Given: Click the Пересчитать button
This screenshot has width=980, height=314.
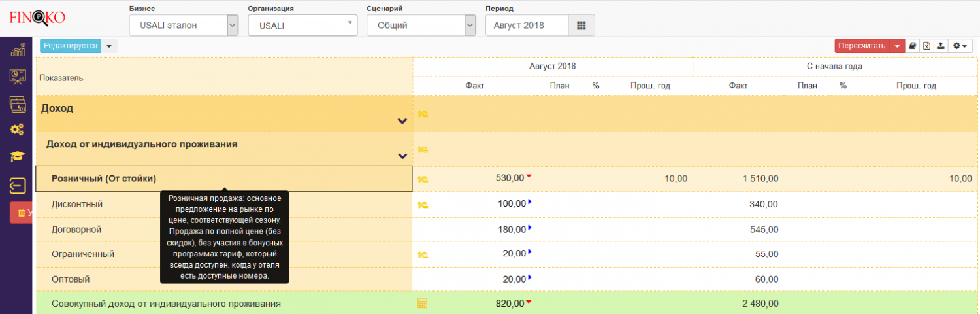Looking at the screenshot, I should tap(862, 46).
